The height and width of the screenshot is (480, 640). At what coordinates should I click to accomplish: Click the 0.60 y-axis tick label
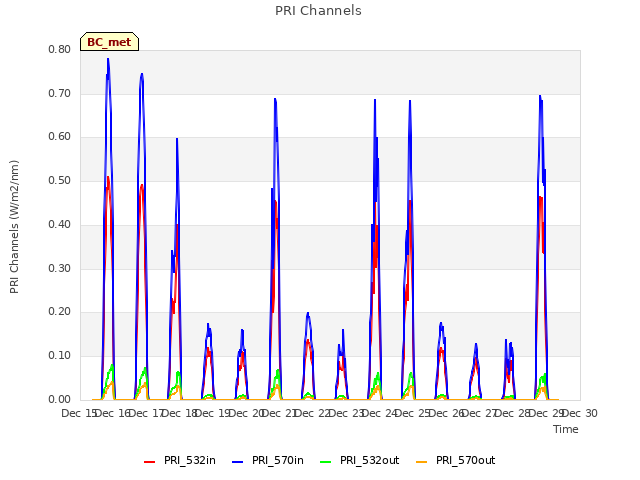tap(60, 137)
